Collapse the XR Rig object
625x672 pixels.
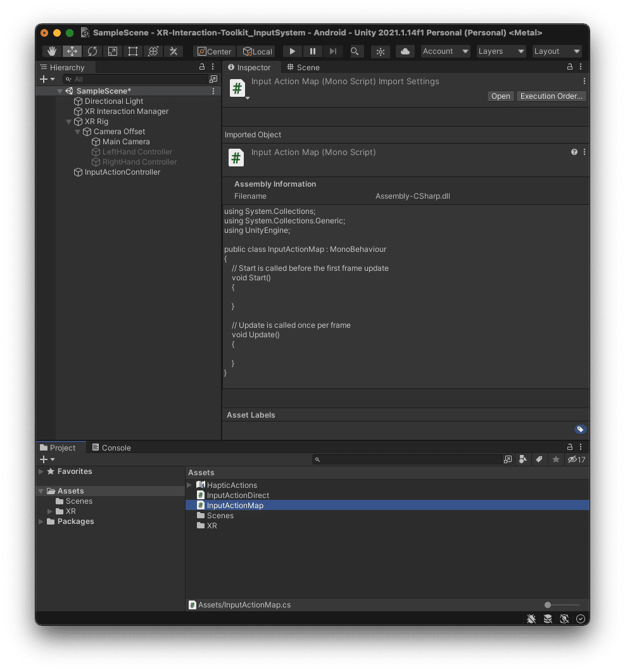point(68,121)
